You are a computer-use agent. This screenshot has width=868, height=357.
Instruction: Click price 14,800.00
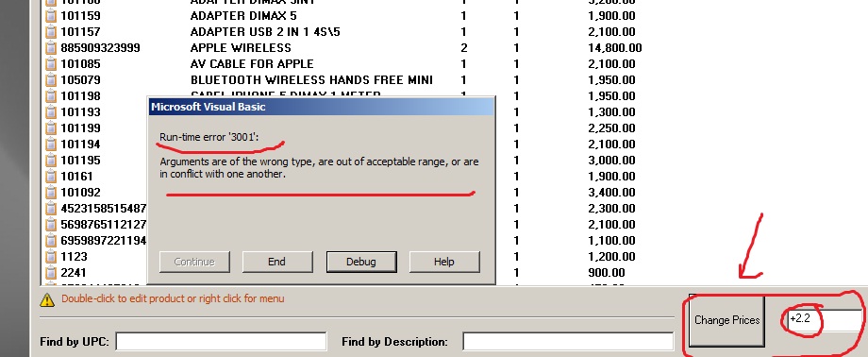click(615, 47)
